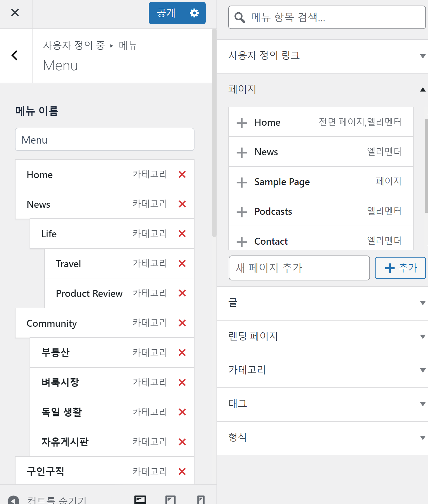
Task: Remove Community menu item with red X
Action: point(182,323)
